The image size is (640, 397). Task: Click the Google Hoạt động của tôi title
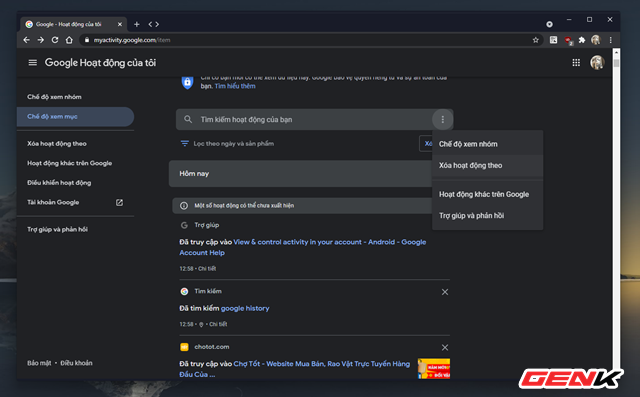(x=100, y=62)
